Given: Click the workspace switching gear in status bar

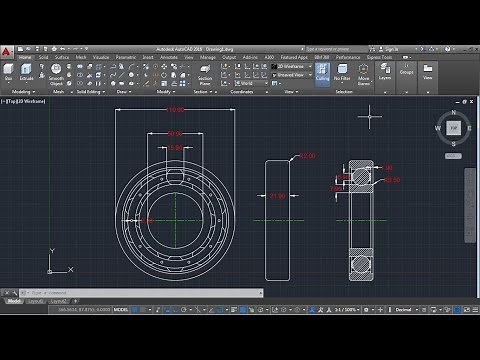Looking at the screenshot, I should [x=366, y=310].
